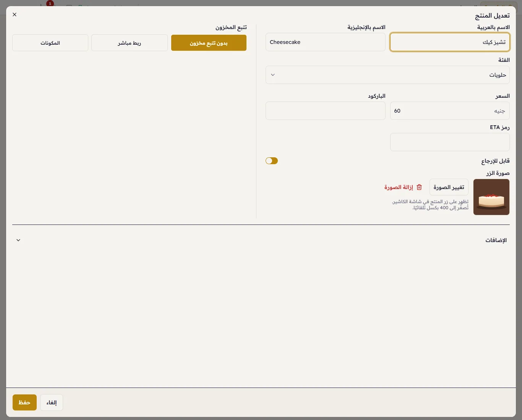Expand the الإضافات section chevron
The width and height of the screenshot is (522, 420).
(x=18, y=240)
